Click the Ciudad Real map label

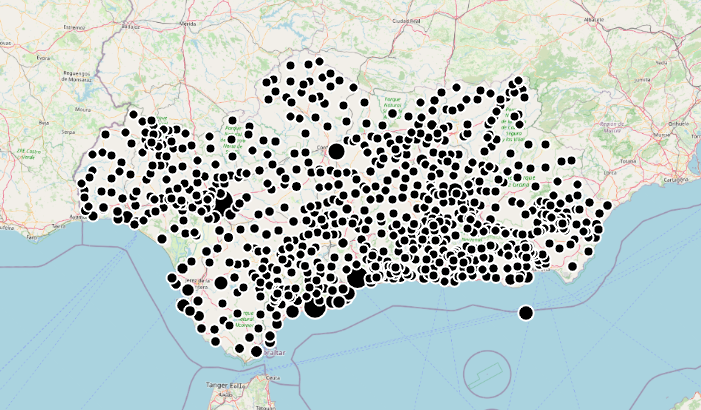[x=407, y=21]
